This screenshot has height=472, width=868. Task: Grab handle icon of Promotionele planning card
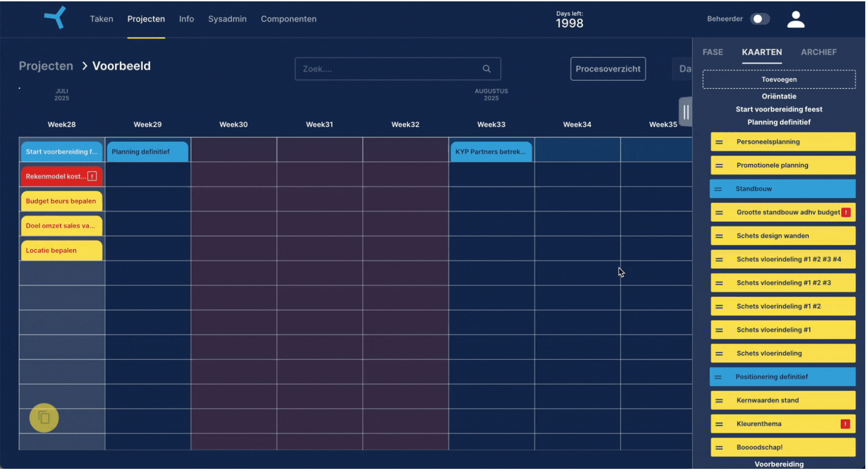tap(719, 165)
